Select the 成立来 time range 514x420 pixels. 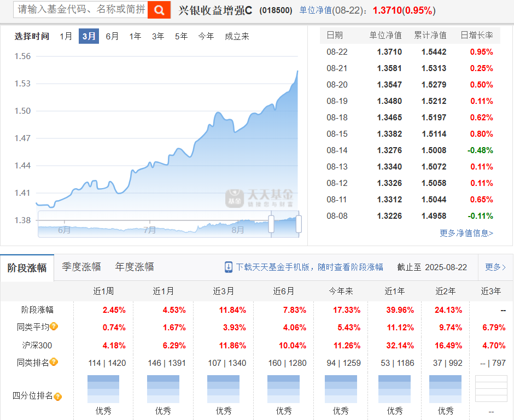pyautogui.click(x=237, y=36)
